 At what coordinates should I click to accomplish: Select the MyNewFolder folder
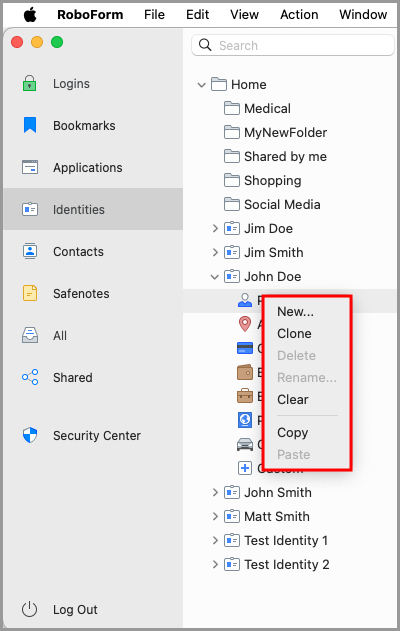pos(285,132)
